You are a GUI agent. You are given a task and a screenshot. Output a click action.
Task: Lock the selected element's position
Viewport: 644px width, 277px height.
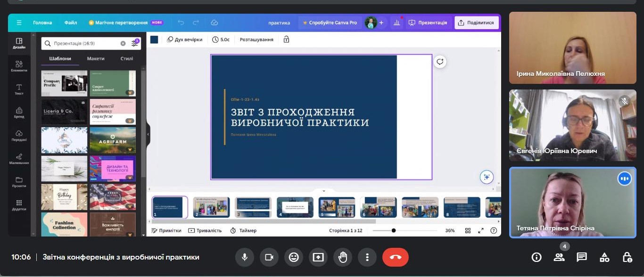tap(286, 40)
